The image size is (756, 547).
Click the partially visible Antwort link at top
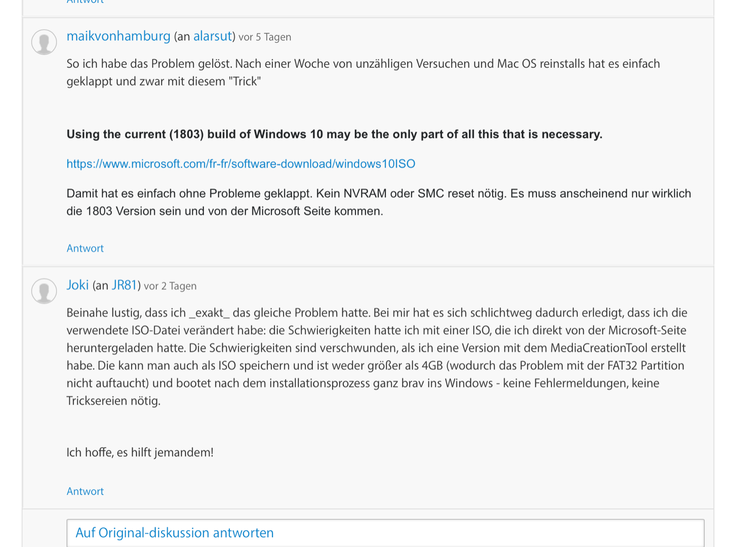point(85,2)
